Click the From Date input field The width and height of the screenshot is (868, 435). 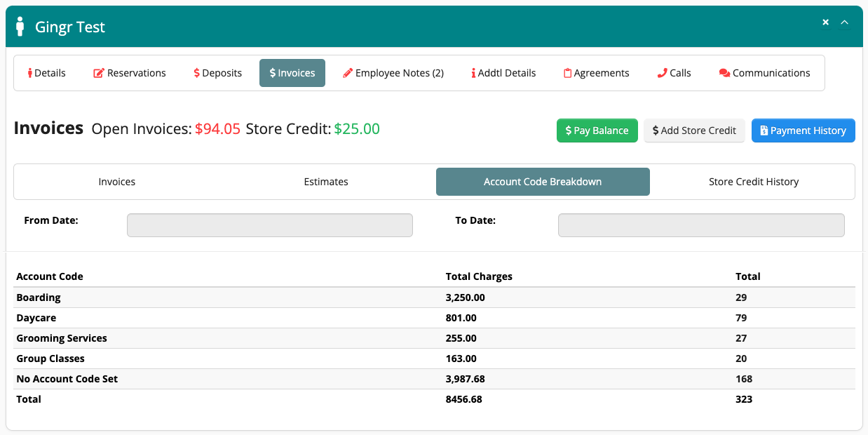point(269,225)
